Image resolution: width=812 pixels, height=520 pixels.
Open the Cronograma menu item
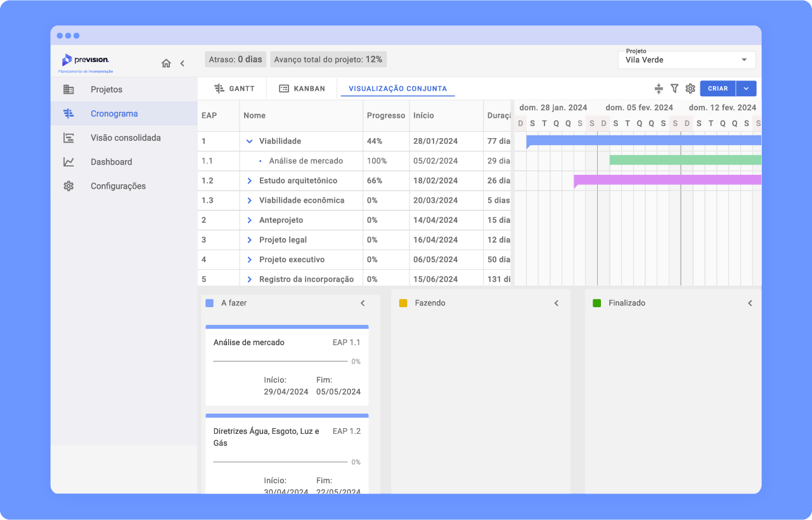pos(124,113)
